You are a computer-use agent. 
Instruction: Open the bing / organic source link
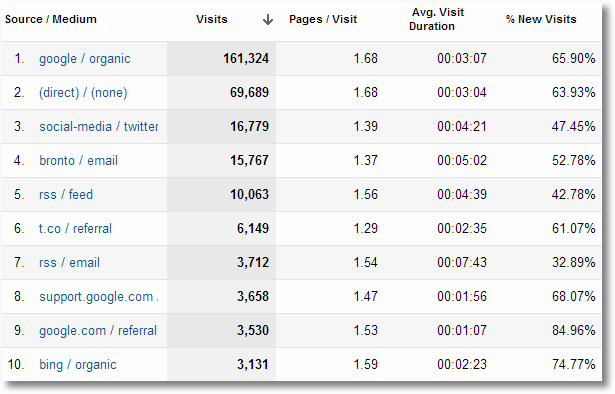78,365
